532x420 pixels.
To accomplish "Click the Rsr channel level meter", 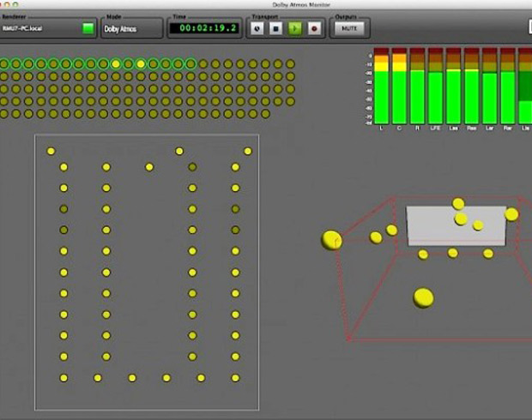I will tap(508, 86).
